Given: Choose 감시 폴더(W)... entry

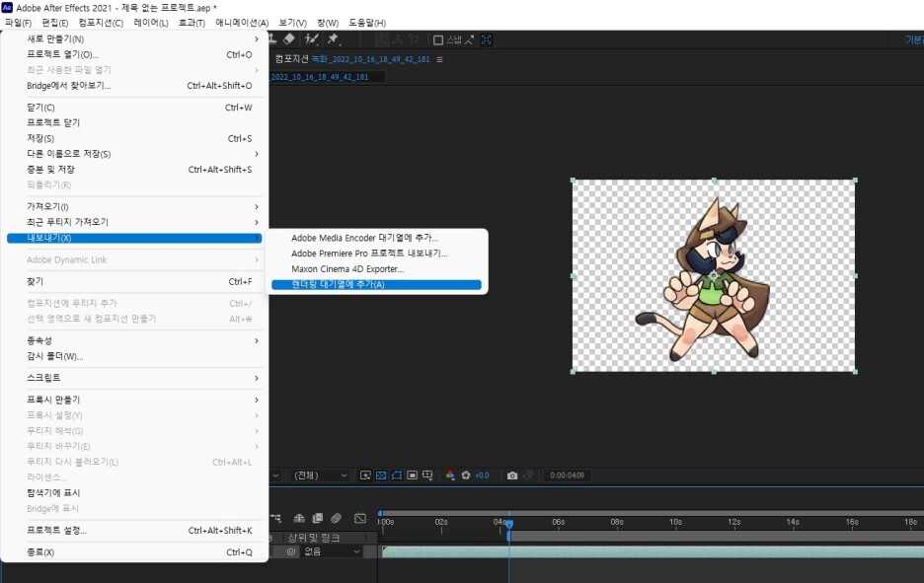Looking at the screenshot, I should point(134,356).
